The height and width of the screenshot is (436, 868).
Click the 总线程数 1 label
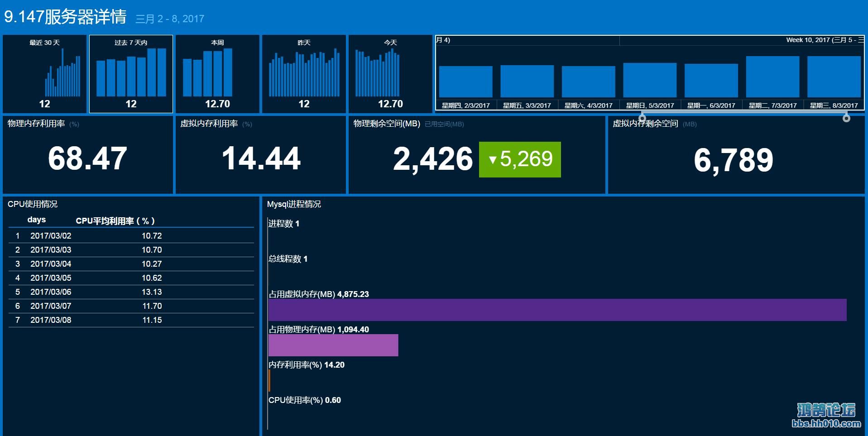click(288, 259)
